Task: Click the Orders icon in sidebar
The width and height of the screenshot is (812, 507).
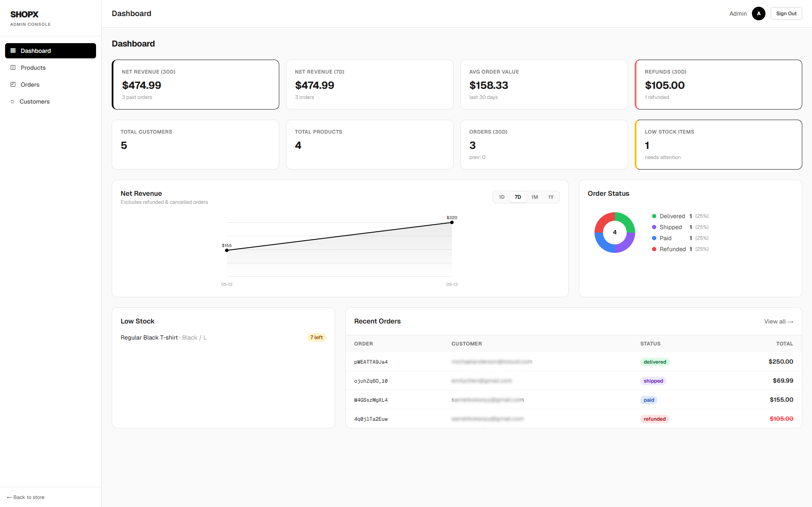Action: [13, 85]
